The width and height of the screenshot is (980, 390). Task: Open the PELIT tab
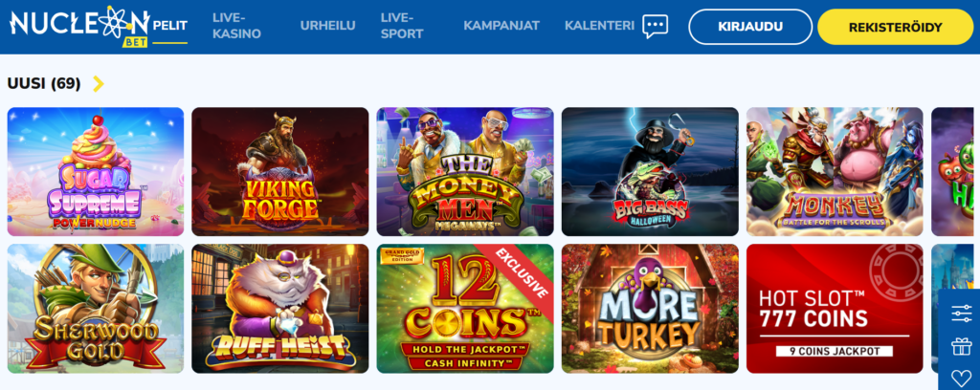point(170,27)
